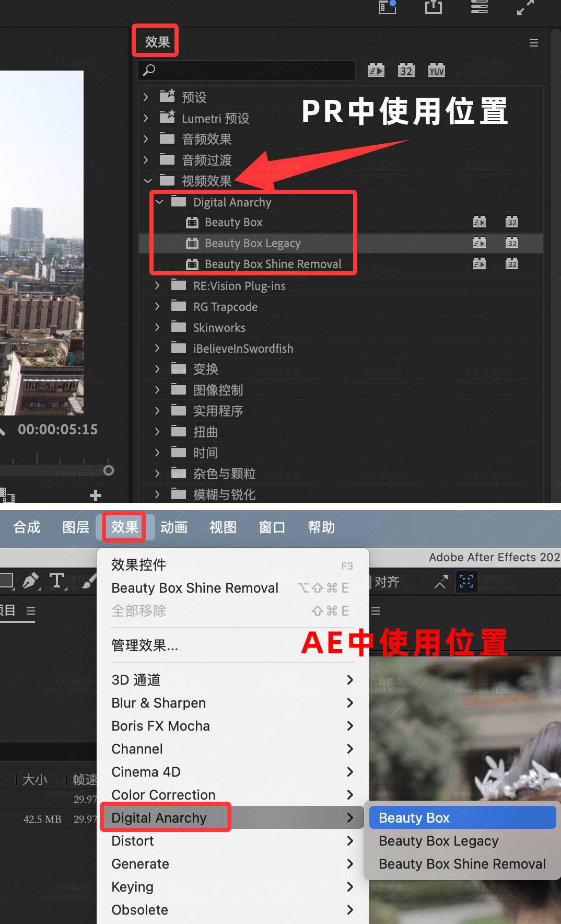Click the 预设 star folder icon

[x=167, y=96]
